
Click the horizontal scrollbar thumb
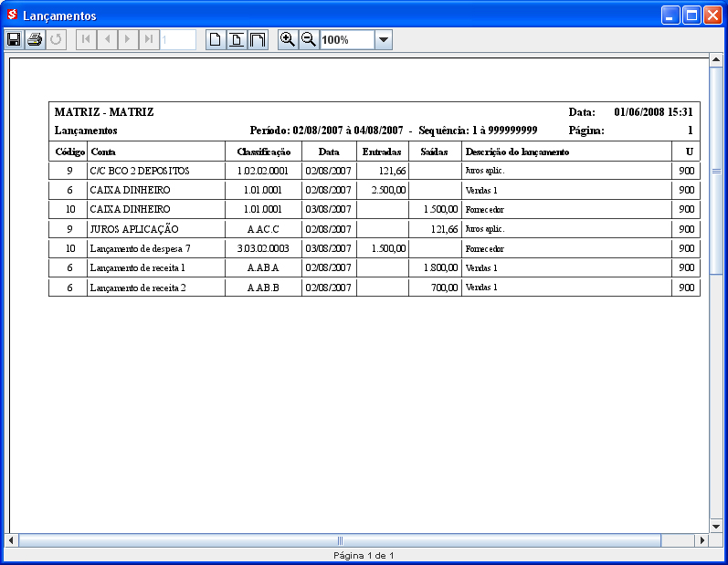coord(340,540)
